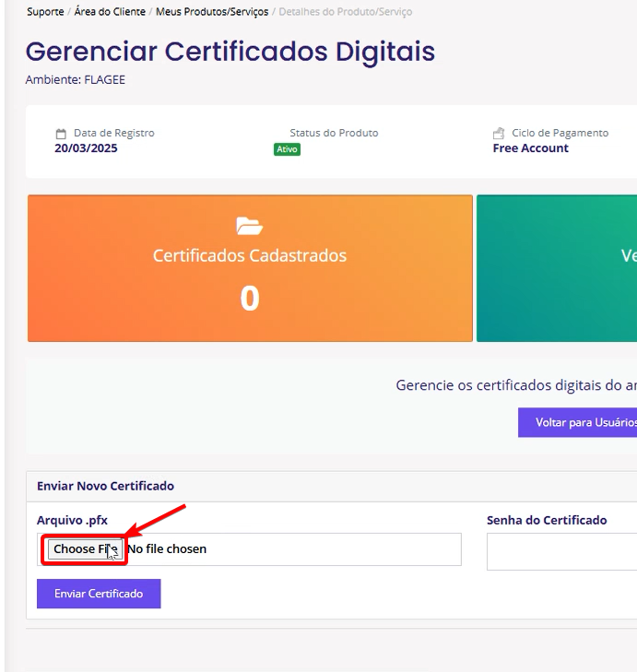The width and height of the screenshot is (637, 672).
Task: Click the 'No file chosen' file input text
Action: pos(167,549)
